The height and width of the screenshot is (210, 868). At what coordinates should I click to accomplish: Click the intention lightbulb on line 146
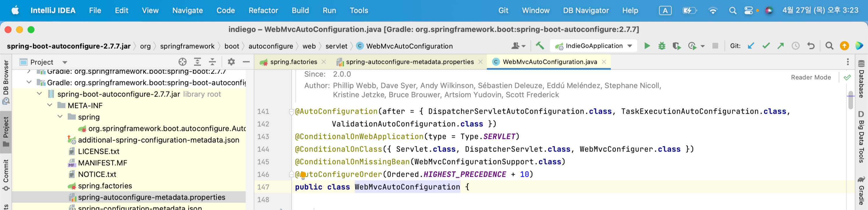[303, 175]
